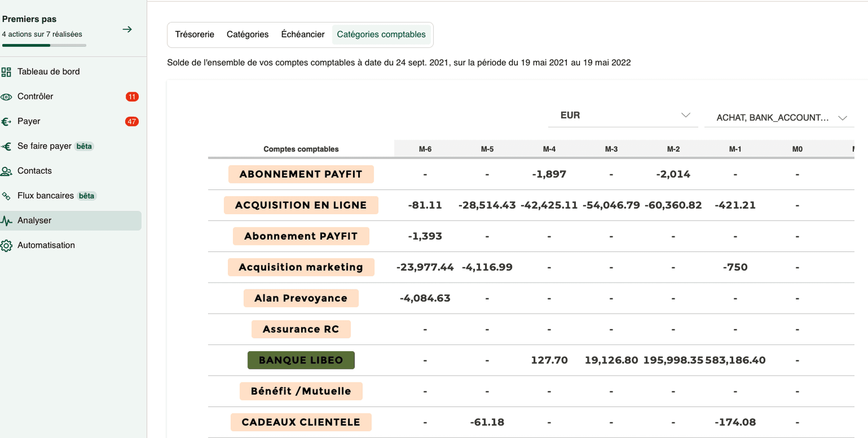Image resolution: width=868 pixels, height=438 pixels.
Task: Expand the ACHAT, BANK_ACCOUNT filter dropdown
Action: click(779, 118)
